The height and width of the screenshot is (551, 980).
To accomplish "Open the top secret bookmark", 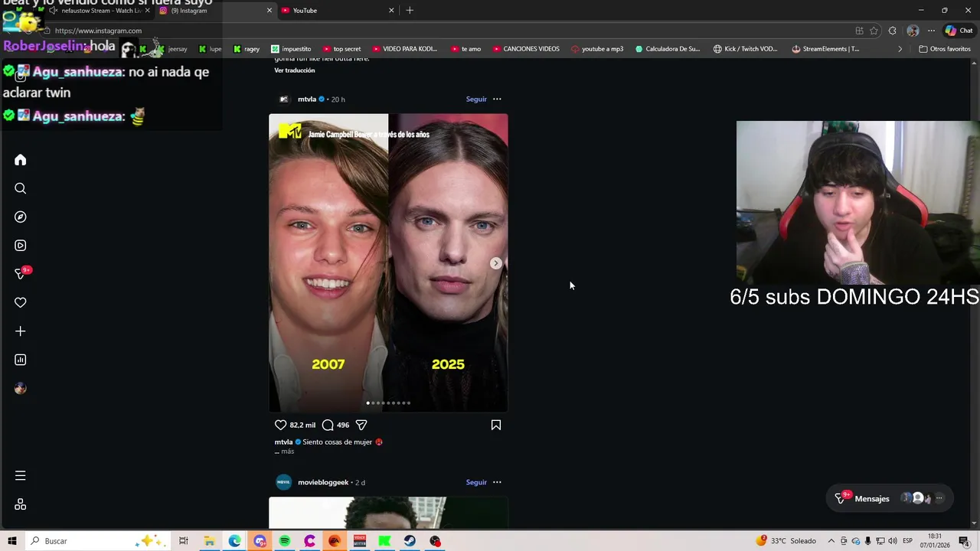I will click(341, 49).
